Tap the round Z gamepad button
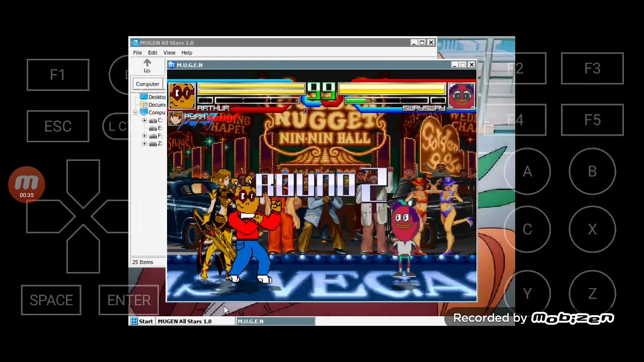 click(x=592, y=294)
